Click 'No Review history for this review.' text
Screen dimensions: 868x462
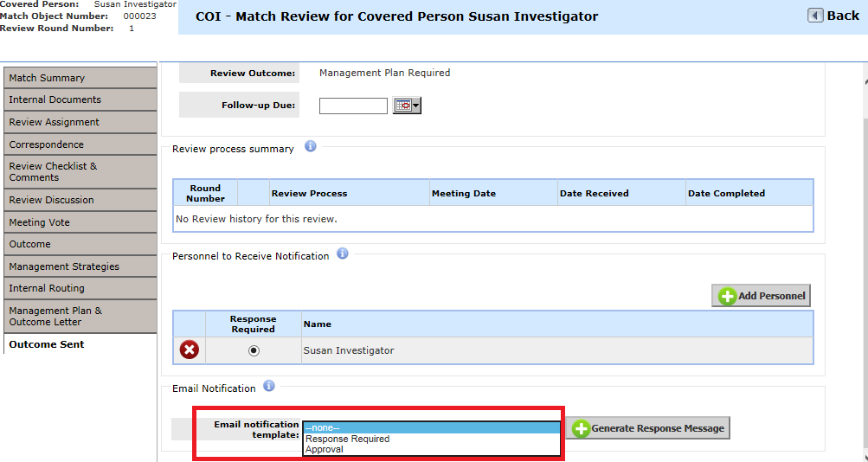(256, 219)
